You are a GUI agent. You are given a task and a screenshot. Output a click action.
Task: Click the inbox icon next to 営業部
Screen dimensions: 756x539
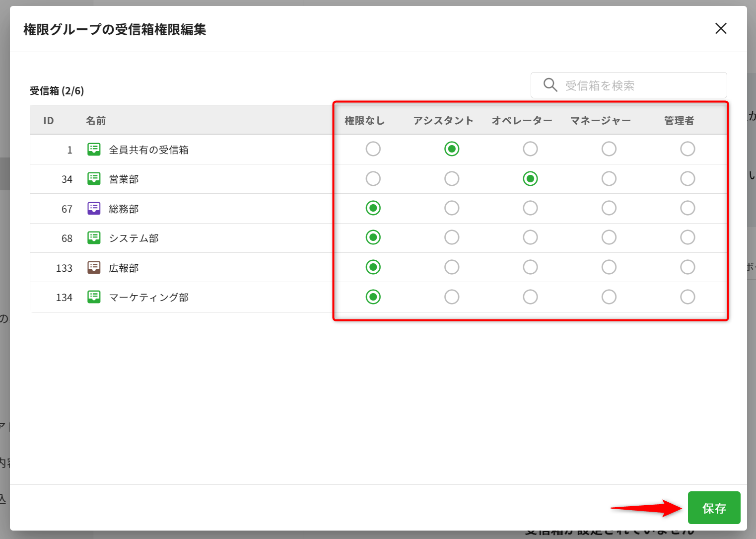coord(94,179)
